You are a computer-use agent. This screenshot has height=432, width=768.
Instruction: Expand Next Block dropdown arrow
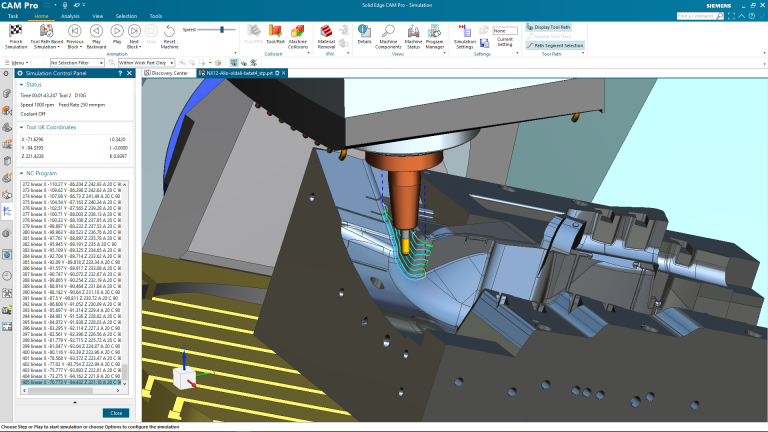tap(141, 47)
